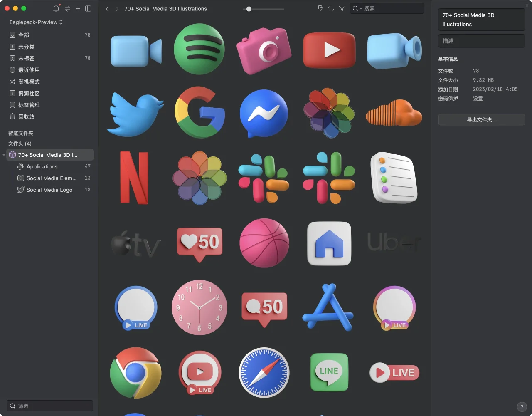
Task: Open the Applications subfolder
Action: [x=54, y=166]
